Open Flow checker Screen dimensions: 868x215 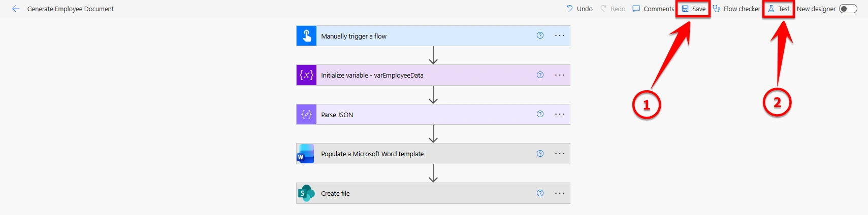[736, 9]
